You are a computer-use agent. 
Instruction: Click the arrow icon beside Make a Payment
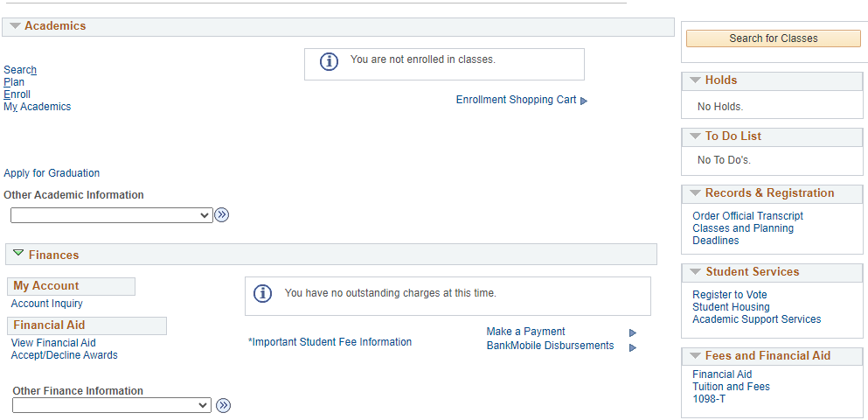pos(633,332)
